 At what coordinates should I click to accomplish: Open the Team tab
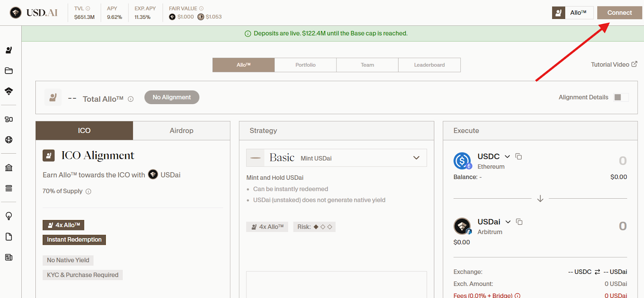click(367, 65)
